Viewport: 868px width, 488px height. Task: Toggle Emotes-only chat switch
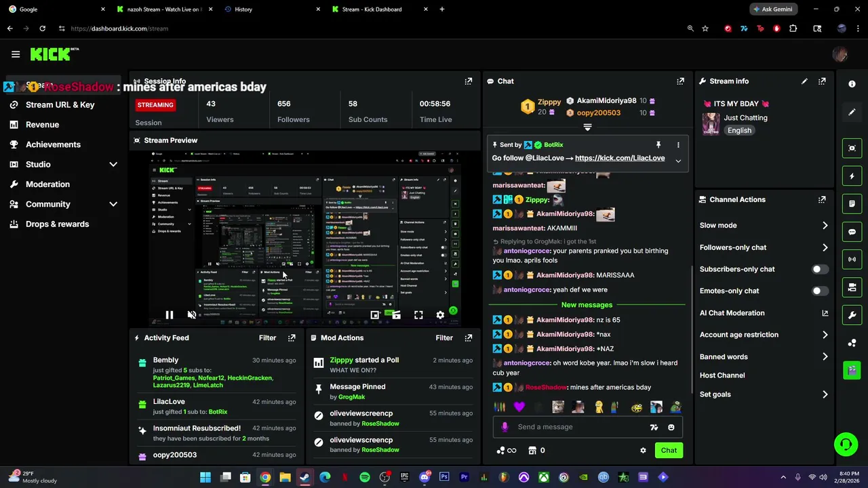point(819,291)
